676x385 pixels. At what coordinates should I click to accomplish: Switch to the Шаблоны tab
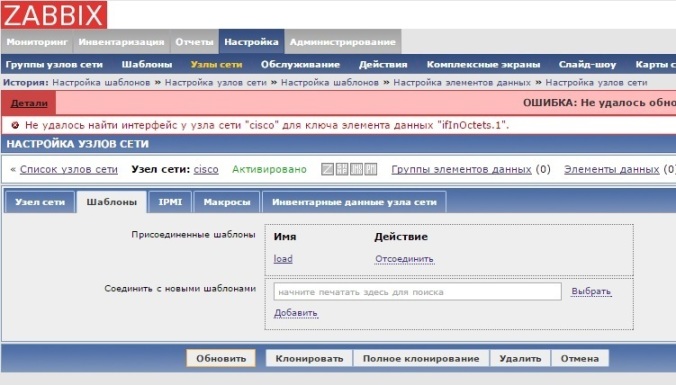pos(112,202)
